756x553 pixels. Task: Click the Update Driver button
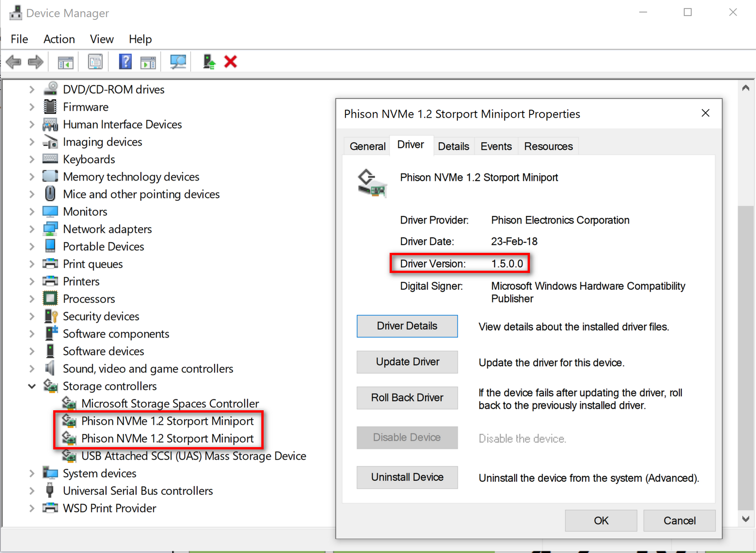pos(407,362)
